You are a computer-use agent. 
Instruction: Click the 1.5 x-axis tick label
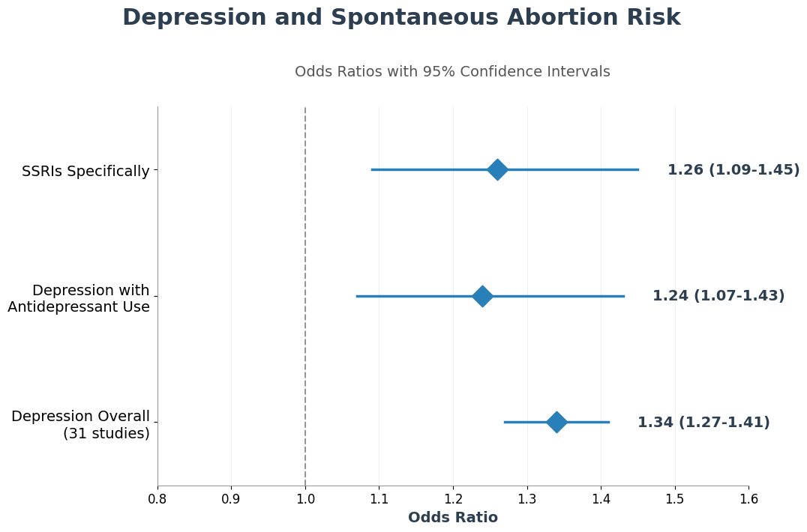[675, 499]
